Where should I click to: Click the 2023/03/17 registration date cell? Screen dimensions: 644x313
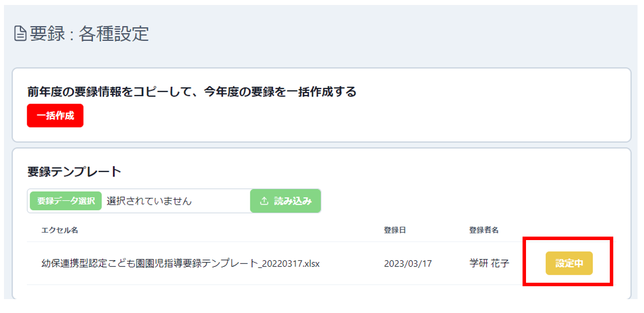pyautogui.click(x=408, y=264)
